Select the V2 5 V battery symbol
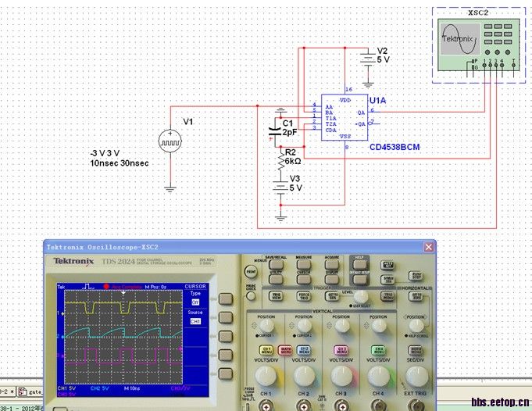The image size is (532, 411). [x=368, y=59]
